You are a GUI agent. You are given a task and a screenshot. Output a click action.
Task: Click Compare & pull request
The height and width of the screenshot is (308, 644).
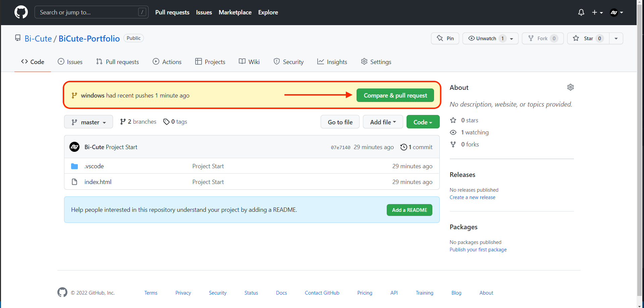(x=395, y=96)
